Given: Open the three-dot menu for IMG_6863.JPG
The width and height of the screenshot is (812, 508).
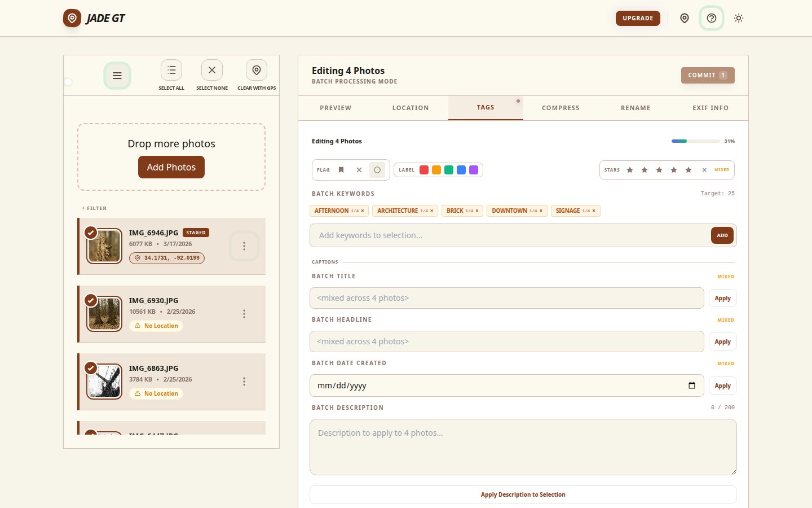Looking at the screenshot, I should coord(244,382).
